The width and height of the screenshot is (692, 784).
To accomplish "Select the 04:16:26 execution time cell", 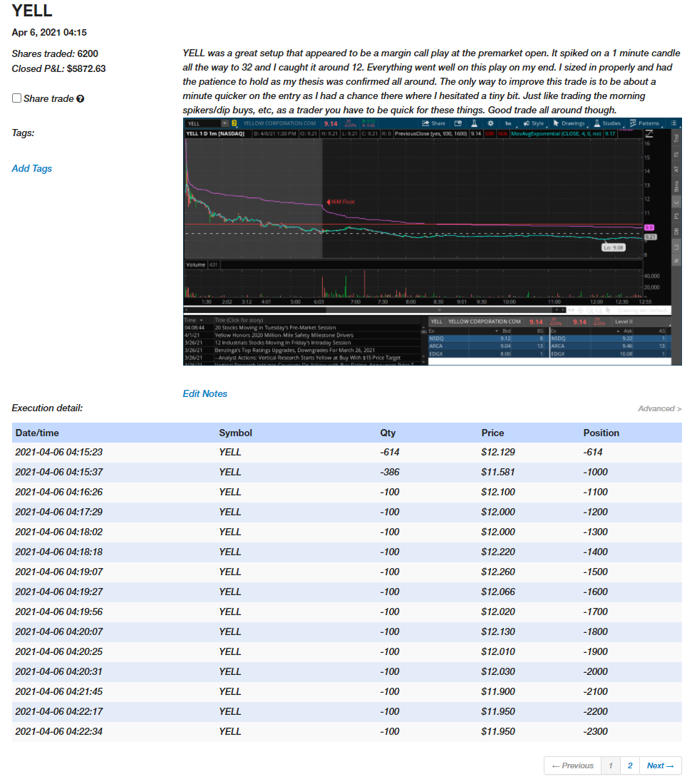I will (x=59, y=492).
